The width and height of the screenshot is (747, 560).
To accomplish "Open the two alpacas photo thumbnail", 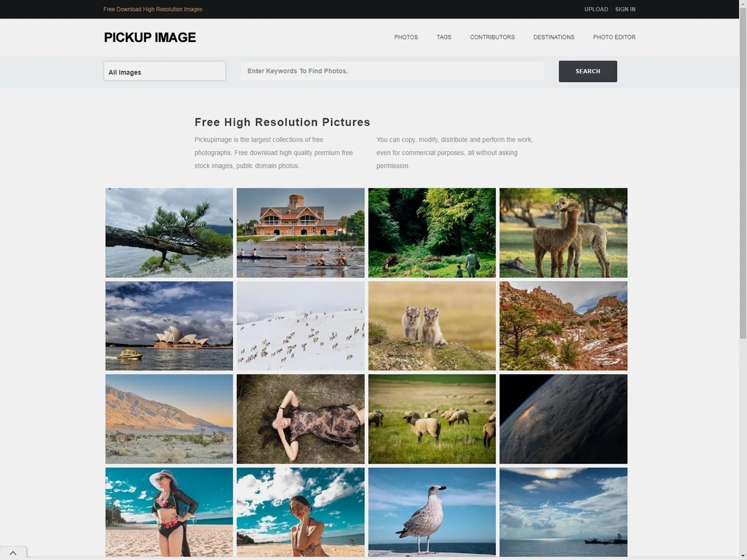I will 563,233.
